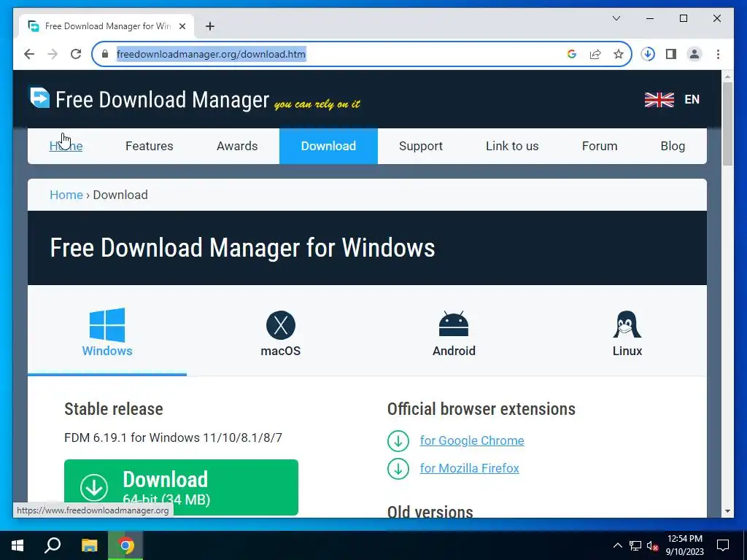Click the padlock site info icon
Screen dimensions: 747x560
(105, 54)
